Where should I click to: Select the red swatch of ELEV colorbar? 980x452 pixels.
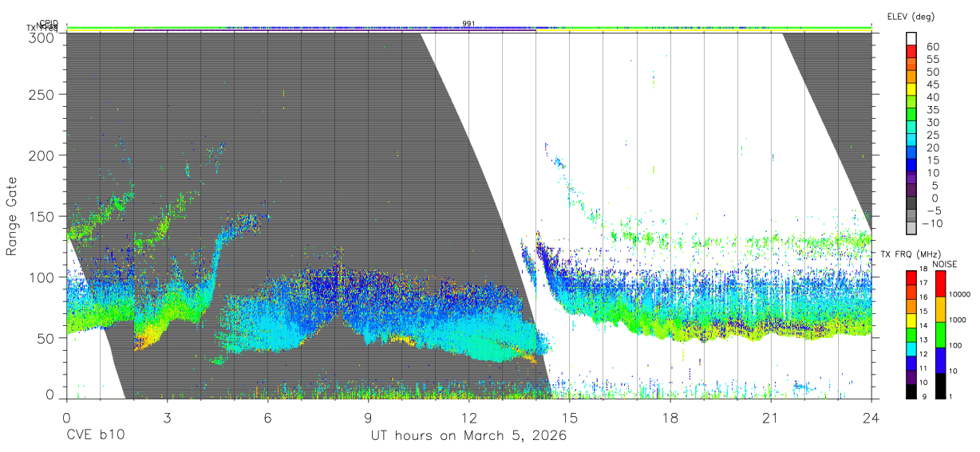coord(911,52)
